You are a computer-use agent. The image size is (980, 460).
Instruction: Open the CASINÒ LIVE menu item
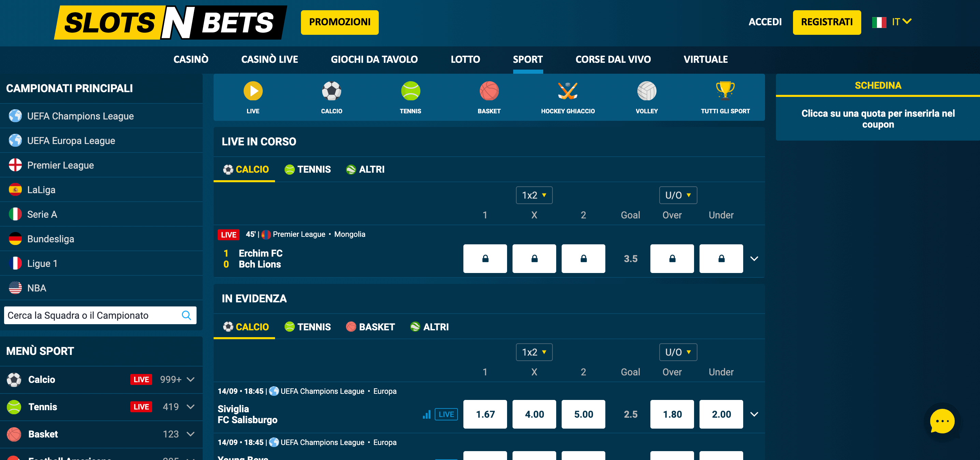coord(269,59)
